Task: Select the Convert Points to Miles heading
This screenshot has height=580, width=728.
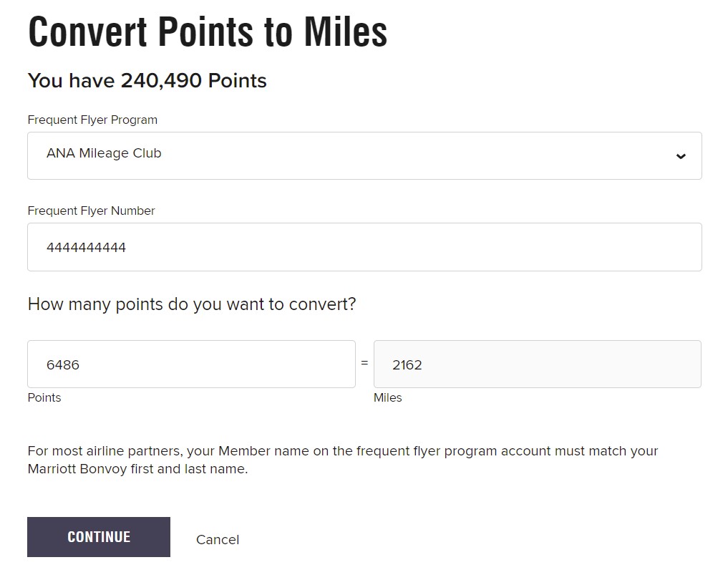Action: click(207, 32)
